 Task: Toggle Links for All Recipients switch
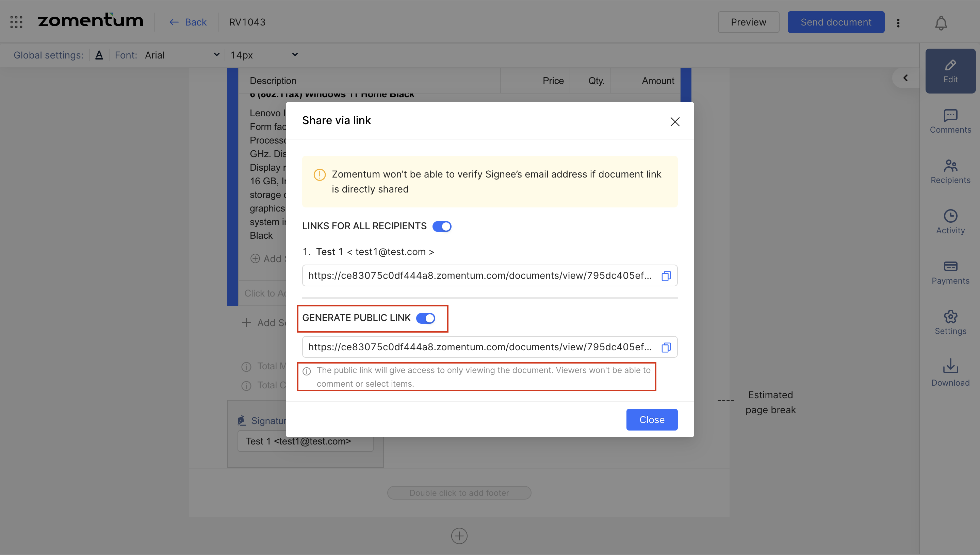442,226
